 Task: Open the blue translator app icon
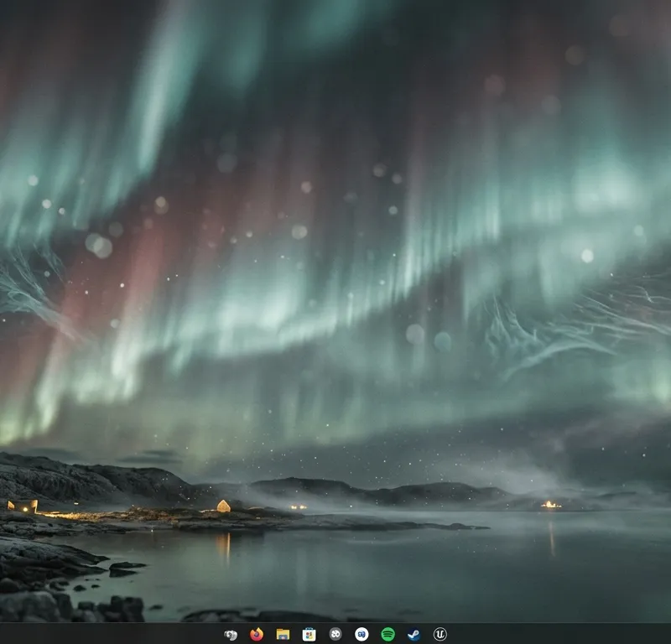pyautogui.click(x=360, y=633)
